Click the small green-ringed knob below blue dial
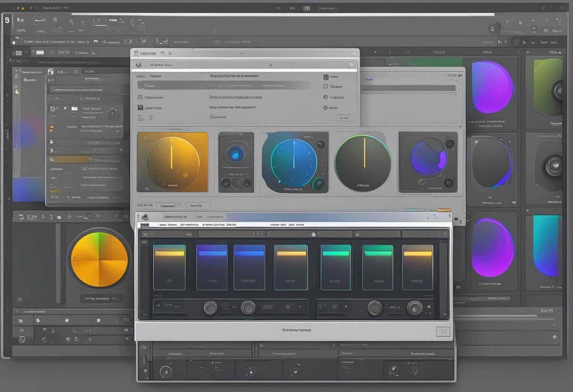 tap(319, 183)
